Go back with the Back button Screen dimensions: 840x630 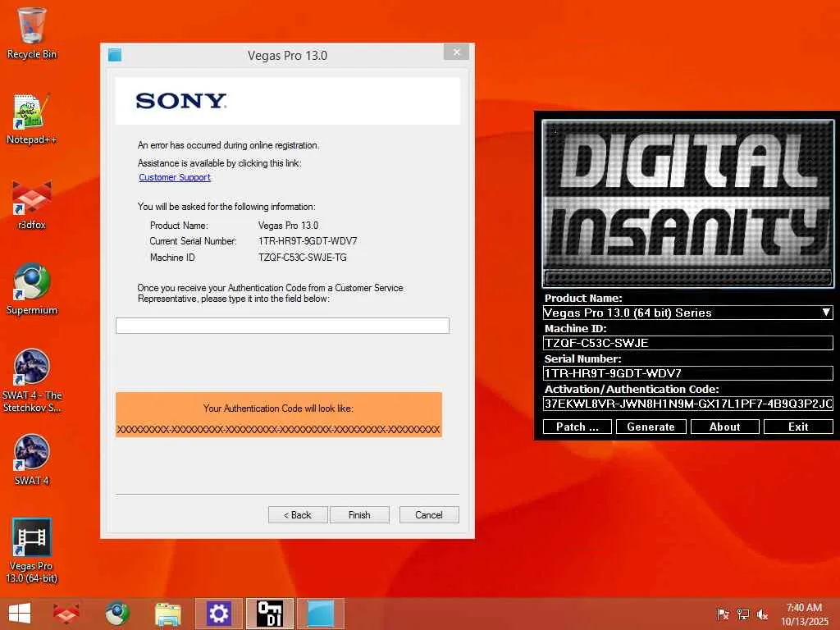[298, 515]
